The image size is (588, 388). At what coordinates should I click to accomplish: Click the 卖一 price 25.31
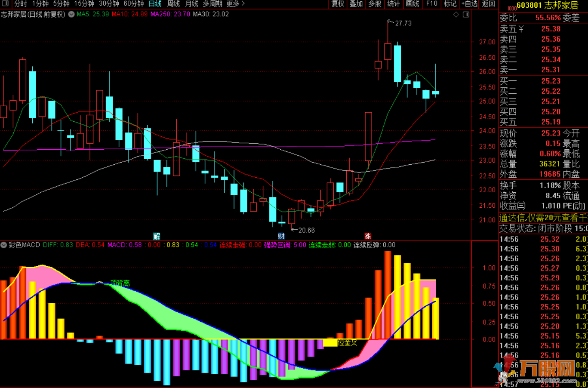point(551,70)
